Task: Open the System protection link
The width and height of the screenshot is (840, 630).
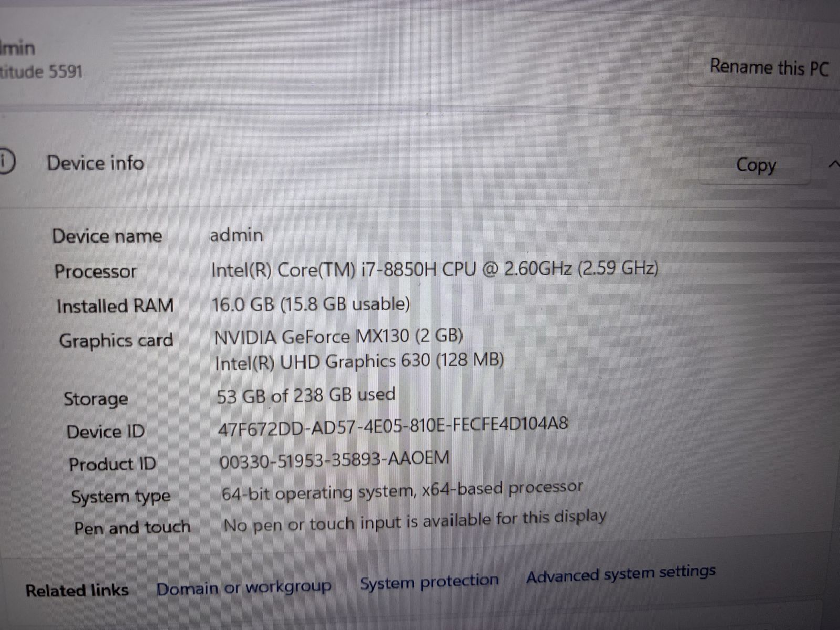Action: click(429, 581)
